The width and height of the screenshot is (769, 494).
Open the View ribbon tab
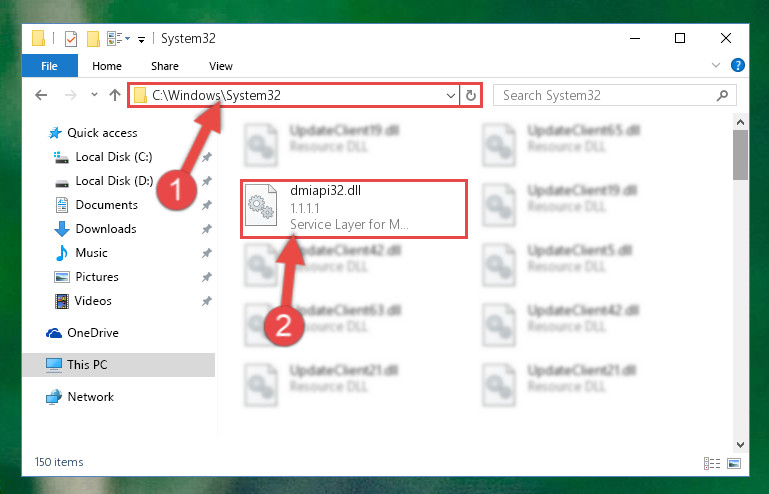coord(221,66)
